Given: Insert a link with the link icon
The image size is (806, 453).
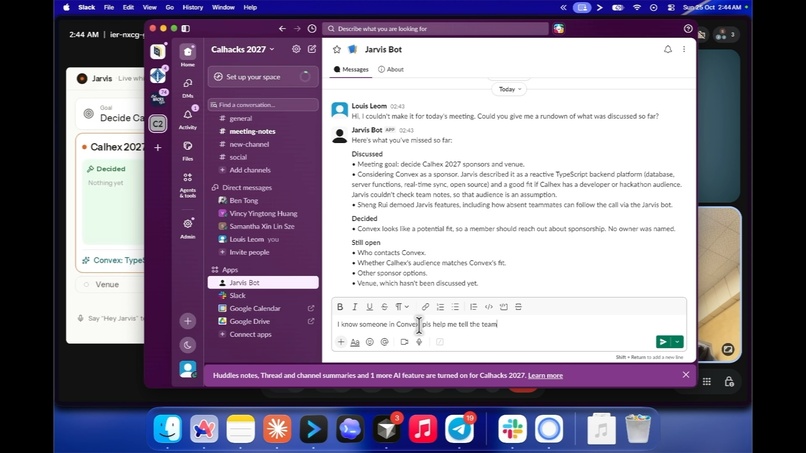Looking at the screenshot, I should point(425,306).
